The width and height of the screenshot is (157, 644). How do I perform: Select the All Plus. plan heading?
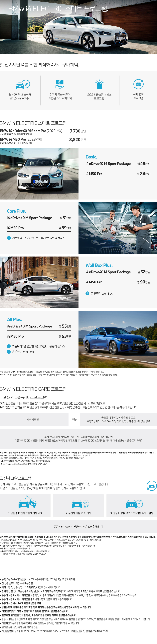14,319
